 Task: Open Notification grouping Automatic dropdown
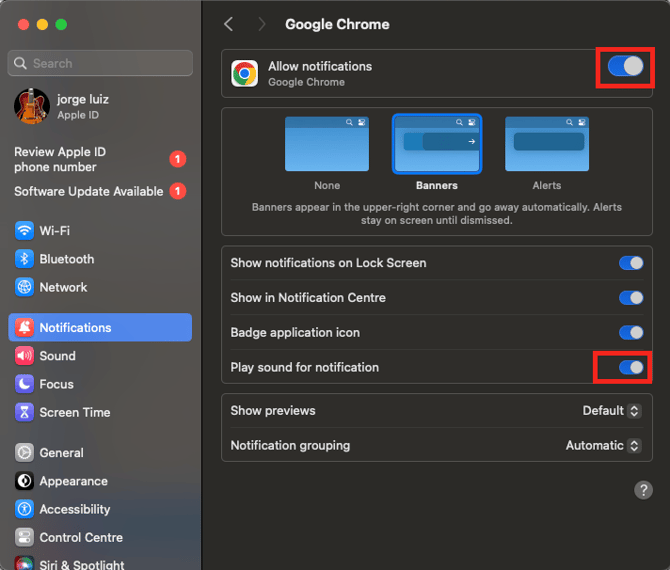603,445
